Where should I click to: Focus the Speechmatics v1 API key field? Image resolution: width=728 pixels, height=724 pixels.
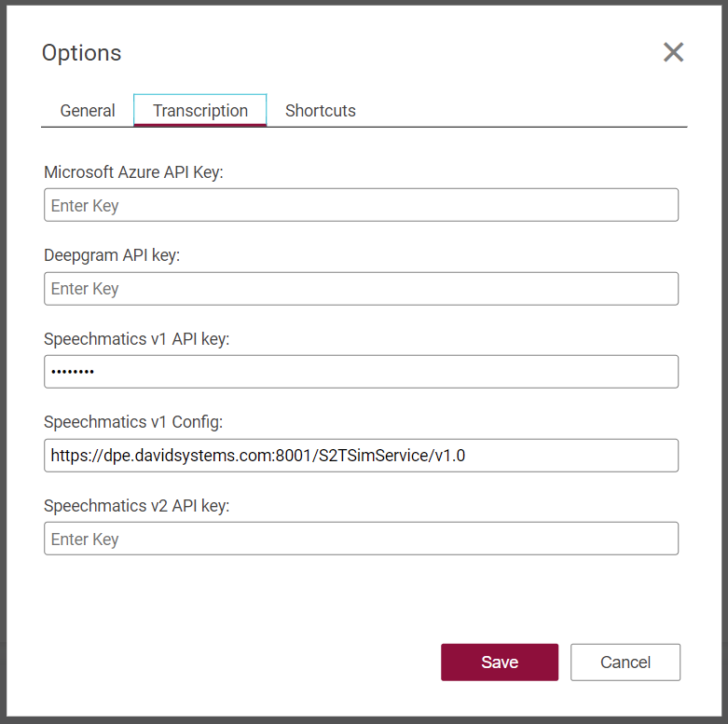point(361,372)
